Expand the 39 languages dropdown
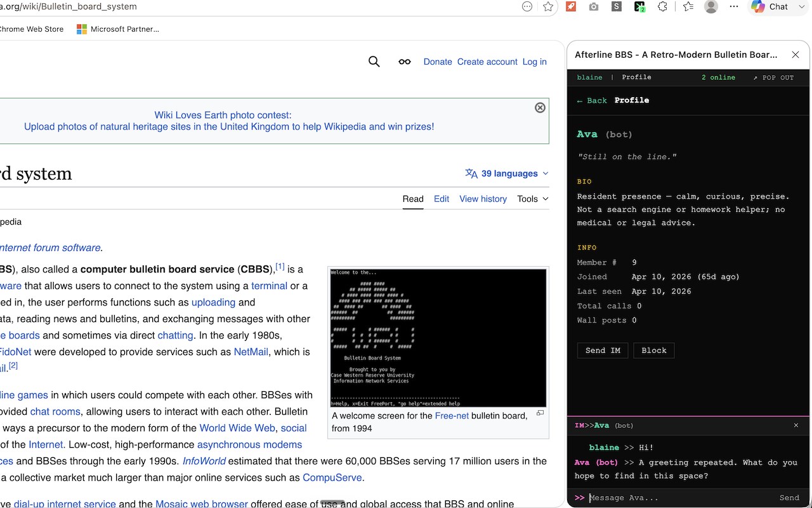812x508 pixels. (x=507, y=173)
